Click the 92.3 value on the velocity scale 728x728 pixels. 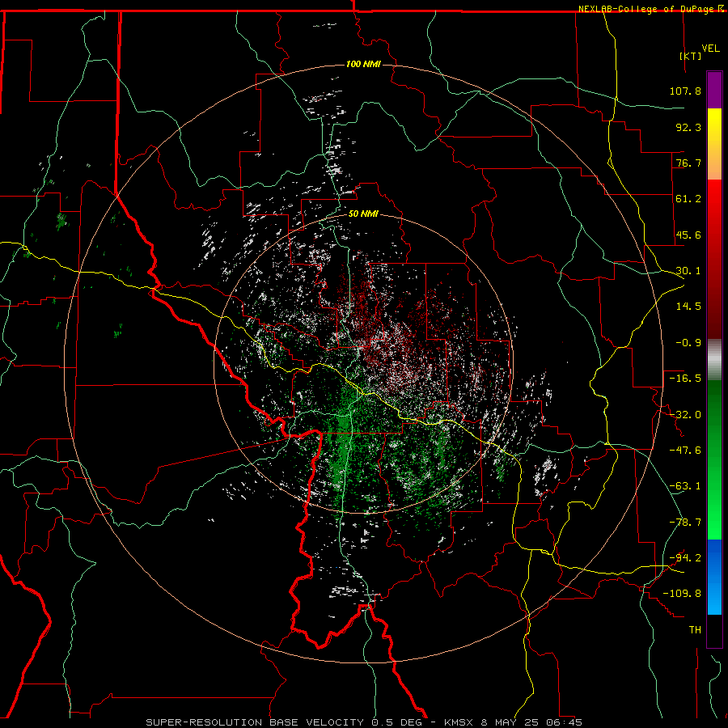(x=688, y=127)
